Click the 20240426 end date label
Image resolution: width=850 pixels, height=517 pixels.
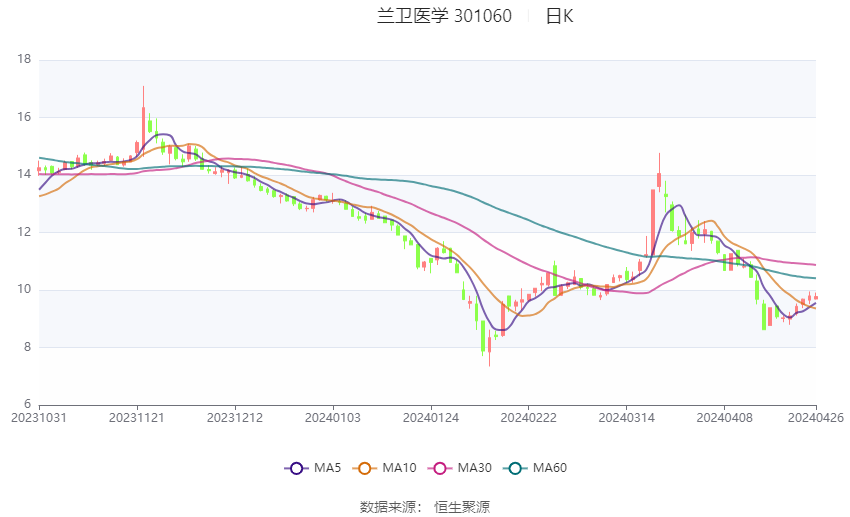(816, 418)
